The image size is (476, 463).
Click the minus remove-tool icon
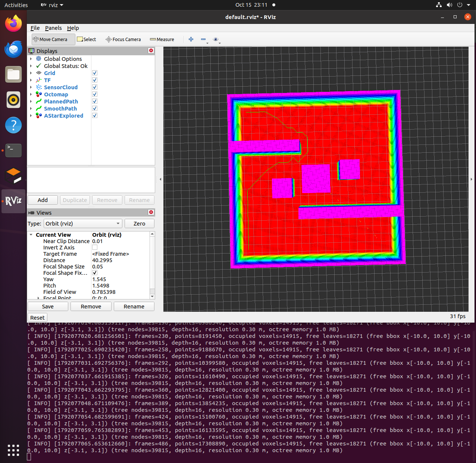[203, 39]
